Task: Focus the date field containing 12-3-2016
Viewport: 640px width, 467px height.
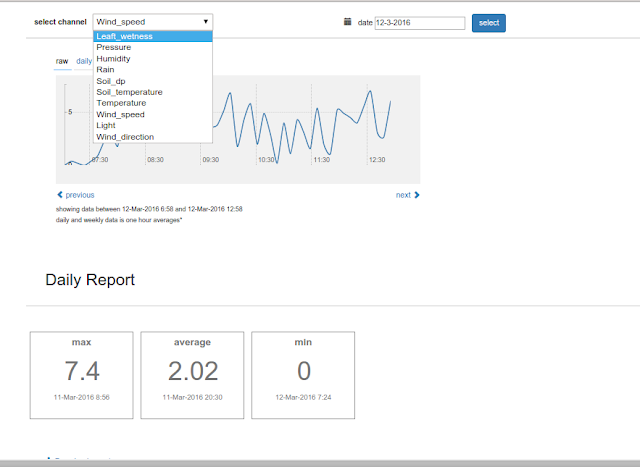Action: click(x=420, y=23)
